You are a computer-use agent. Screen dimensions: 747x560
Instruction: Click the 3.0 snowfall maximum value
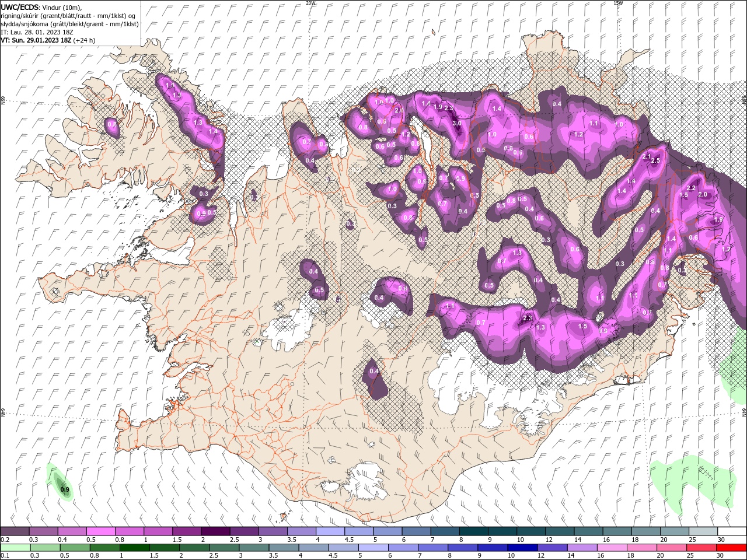[457, 123]
